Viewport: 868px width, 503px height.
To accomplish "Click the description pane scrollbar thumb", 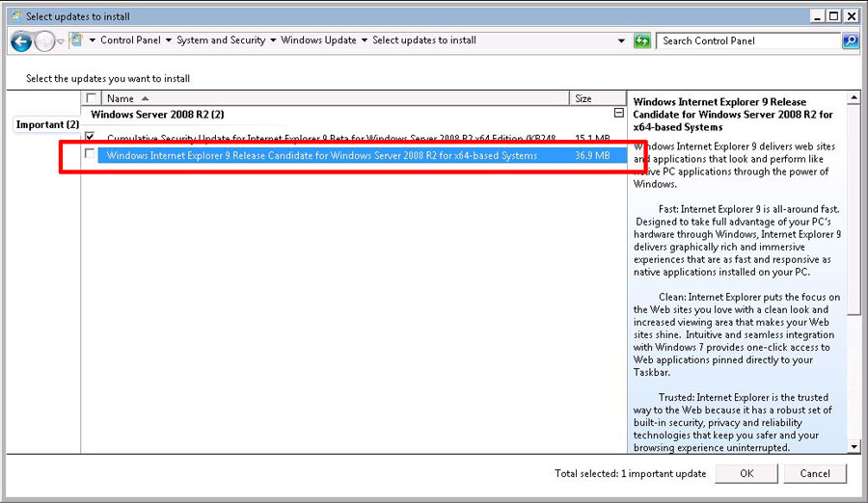I will (854, 210).
